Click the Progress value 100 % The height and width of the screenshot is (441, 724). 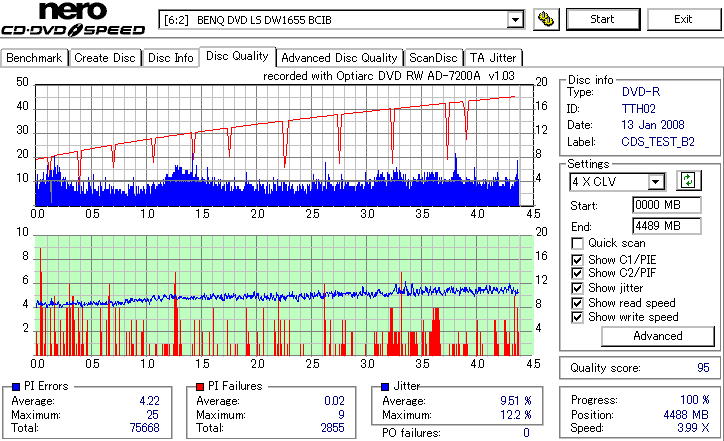coord(695,400)
